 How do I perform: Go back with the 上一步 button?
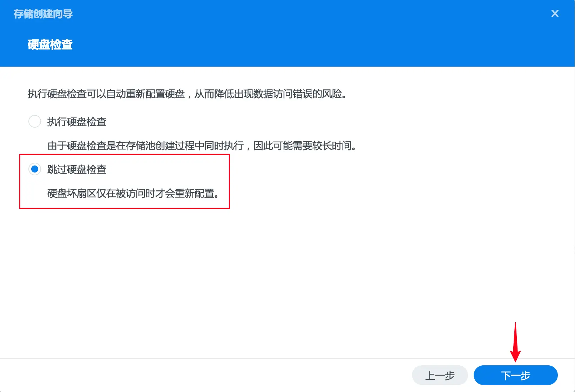[x=440, y=375]
